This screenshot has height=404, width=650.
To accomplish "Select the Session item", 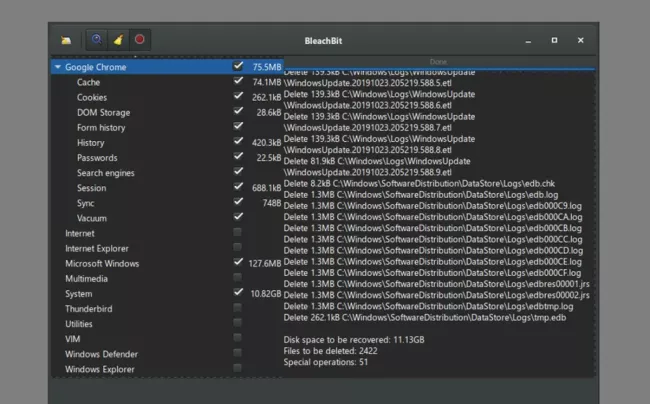I will pyautogui.click(x=92, y=188).
